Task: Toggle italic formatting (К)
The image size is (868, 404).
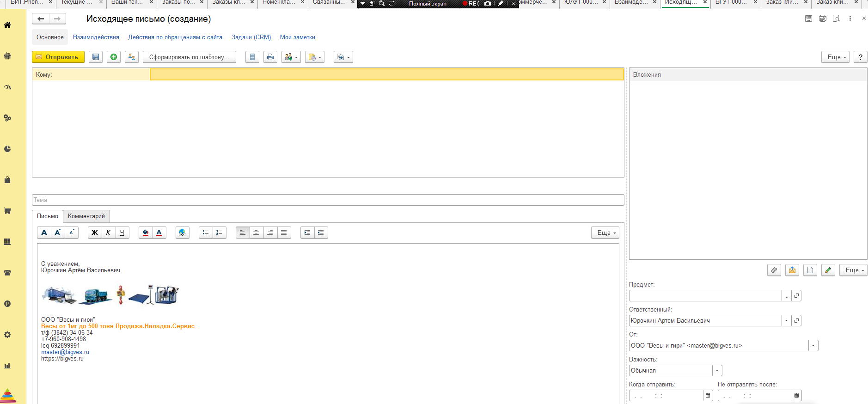Action: click(108, 233)
